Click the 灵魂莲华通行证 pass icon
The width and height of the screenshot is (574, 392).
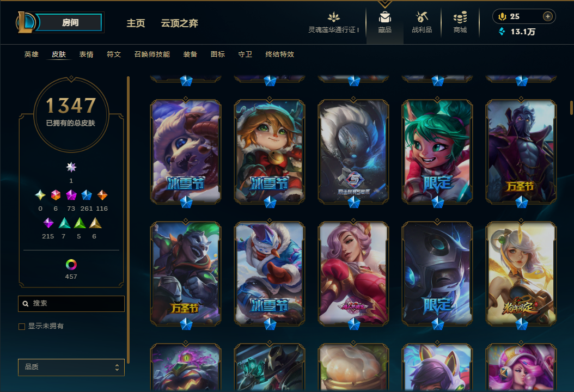click(x=333, y=17)
